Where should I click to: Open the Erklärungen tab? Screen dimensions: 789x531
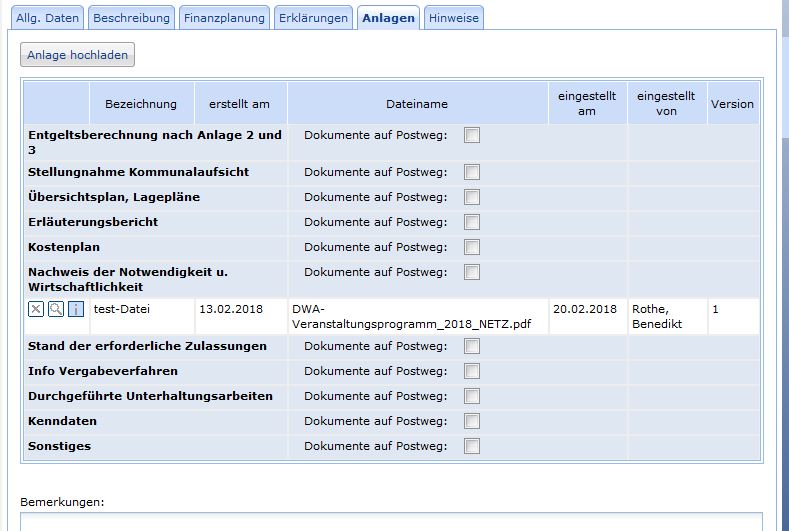(x=313, y=18)
